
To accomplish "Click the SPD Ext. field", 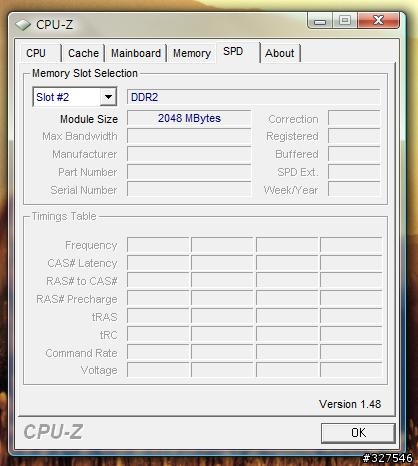I will [354, 172].
